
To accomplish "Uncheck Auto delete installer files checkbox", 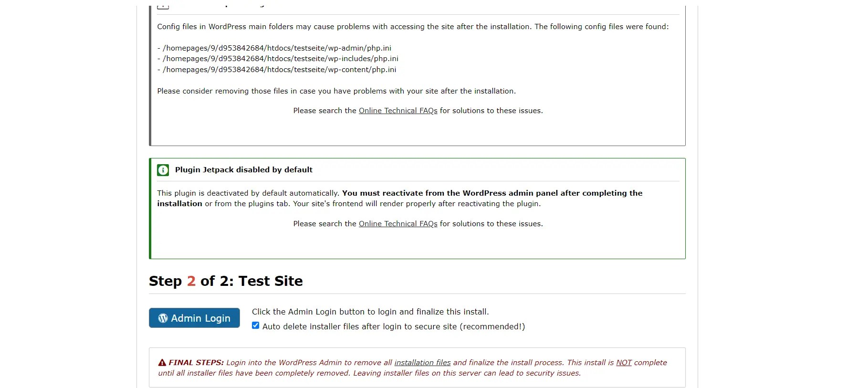I will pyautogui.click(x=256, y=325).
